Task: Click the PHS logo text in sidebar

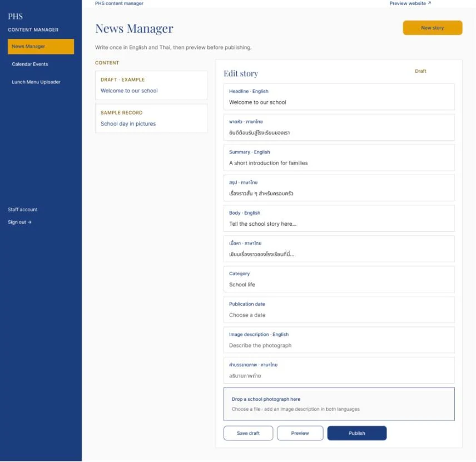Action: click(x=15, y=16)
